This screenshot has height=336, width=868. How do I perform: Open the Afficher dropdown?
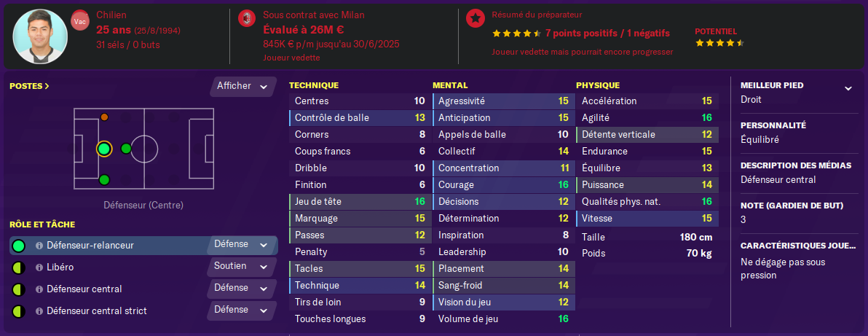coord(243,86)
